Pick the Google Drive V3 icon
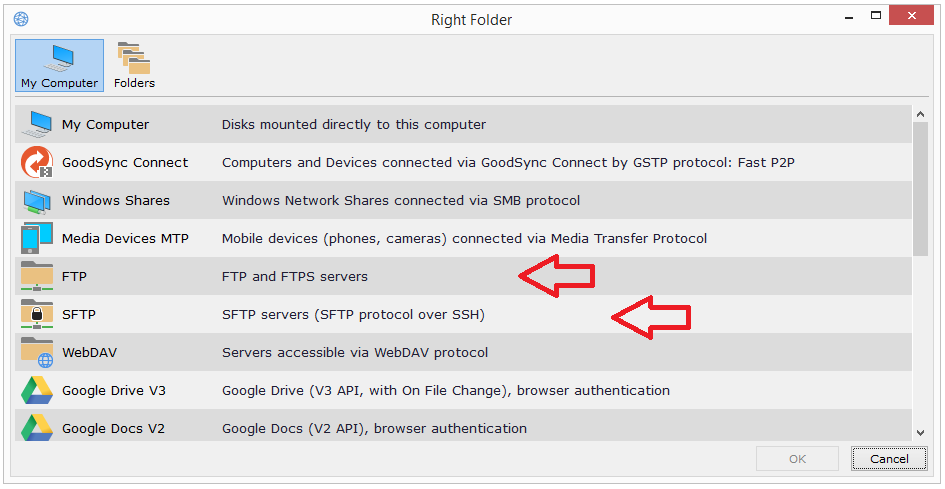Screen dimensions: 945x489 click(38, 390)
